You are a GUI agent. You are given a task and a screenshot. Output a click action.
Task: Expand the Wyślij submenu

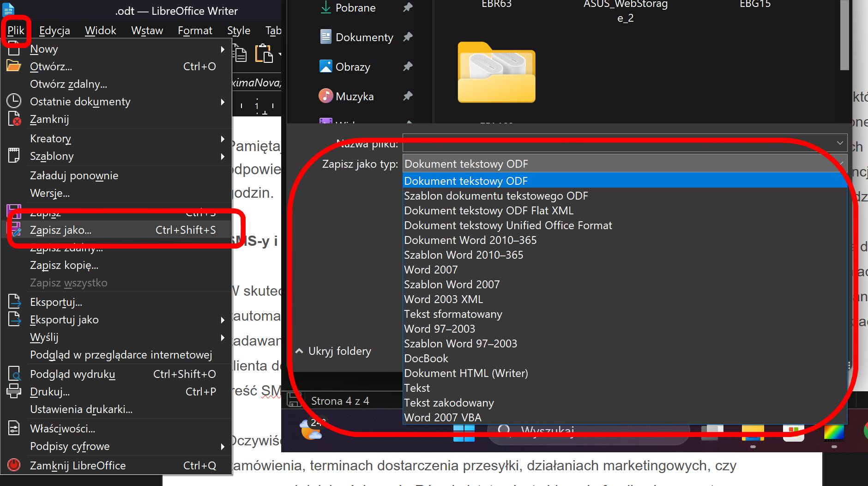[223, 337]
